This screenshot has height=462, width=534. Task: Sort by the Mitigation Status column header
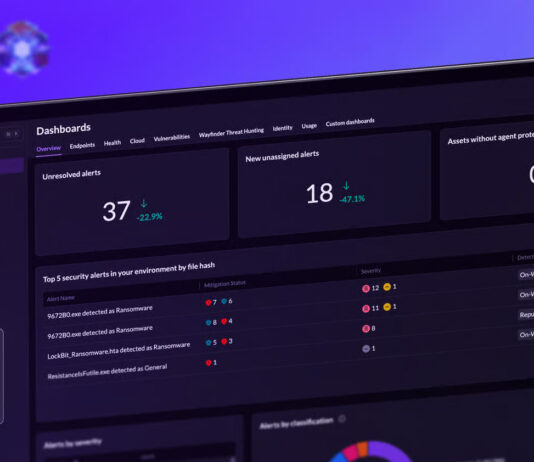tap(224, 284)
